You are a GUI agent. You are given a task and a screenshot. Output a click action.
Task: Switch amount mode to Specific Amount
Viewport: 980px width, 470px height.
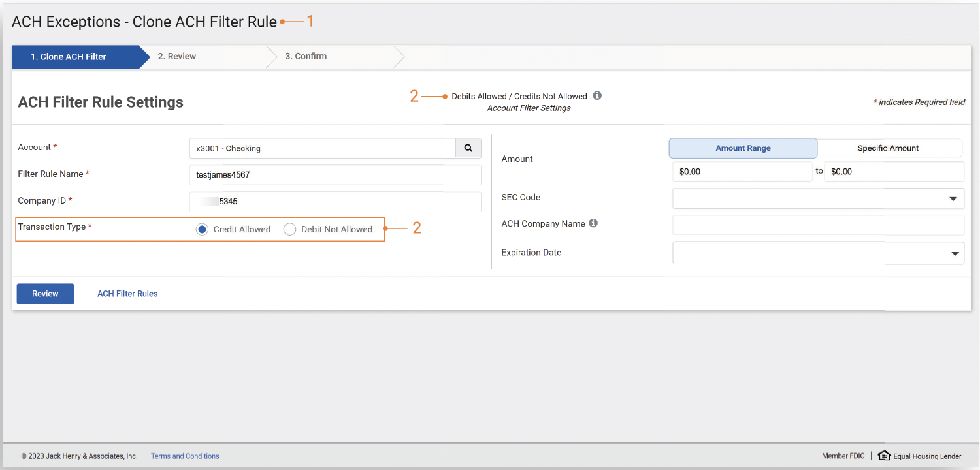tap(889, 148)
